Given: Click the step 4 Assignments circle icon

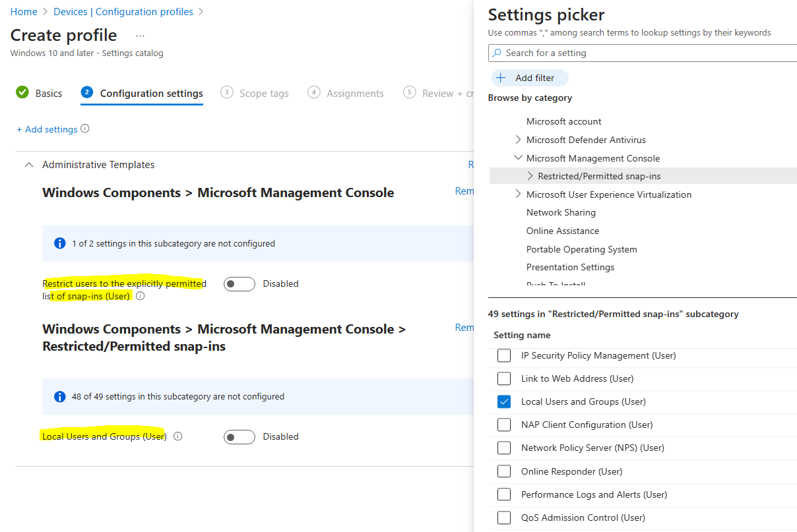Looking at the screenshot, I should 314,92.
